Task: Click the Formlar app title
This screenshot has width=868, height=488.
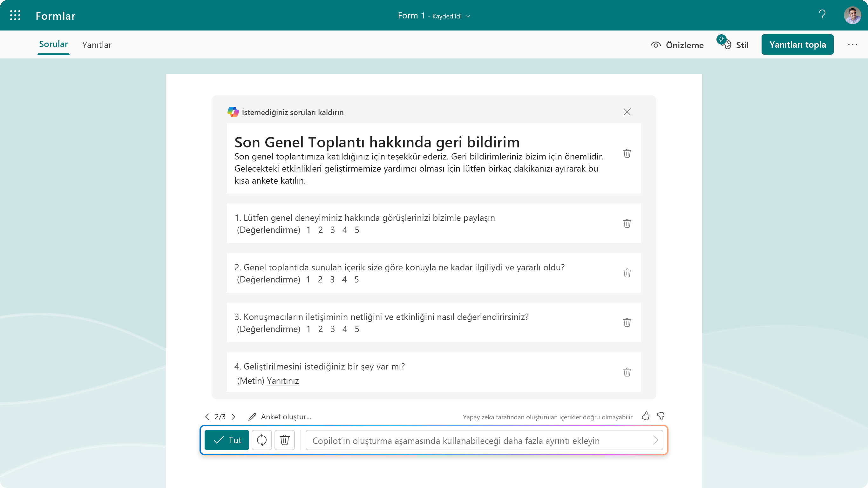Action: [x=56, y=16]
